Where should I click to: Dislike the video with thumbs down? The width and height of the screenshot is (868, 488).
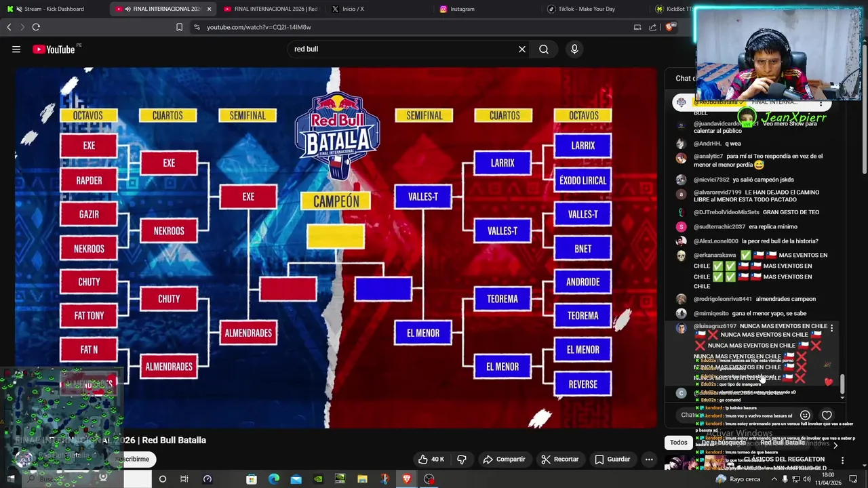point(462,459)
